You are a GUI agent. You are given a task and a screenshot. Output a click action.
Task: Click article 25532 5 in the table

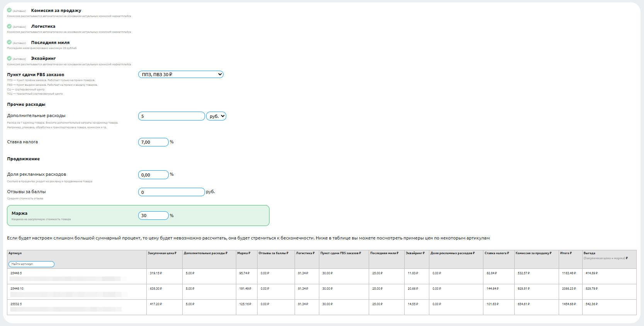click(x=16, y=304)
